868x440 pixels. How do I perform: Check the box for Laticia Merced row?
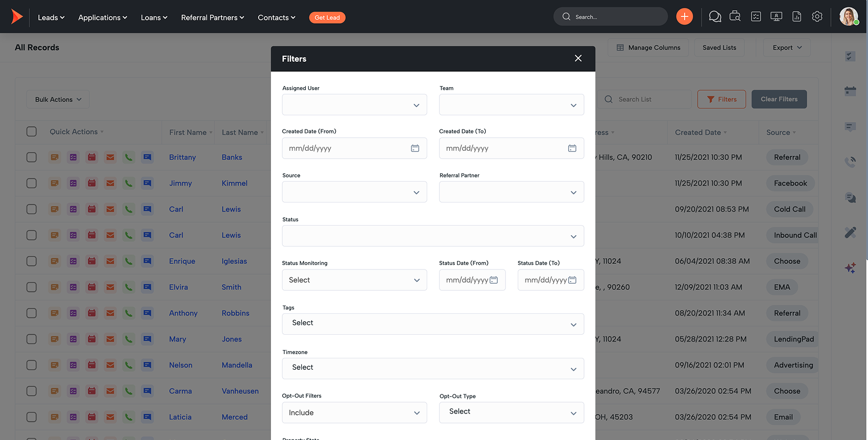(x=31, y=417)
